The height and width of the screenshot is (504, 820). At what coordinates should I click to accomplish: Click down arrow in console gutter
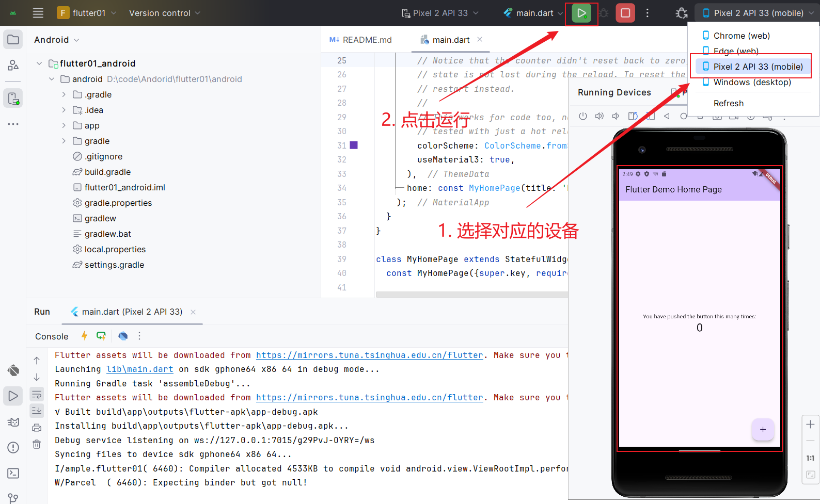tap(37, 377)
